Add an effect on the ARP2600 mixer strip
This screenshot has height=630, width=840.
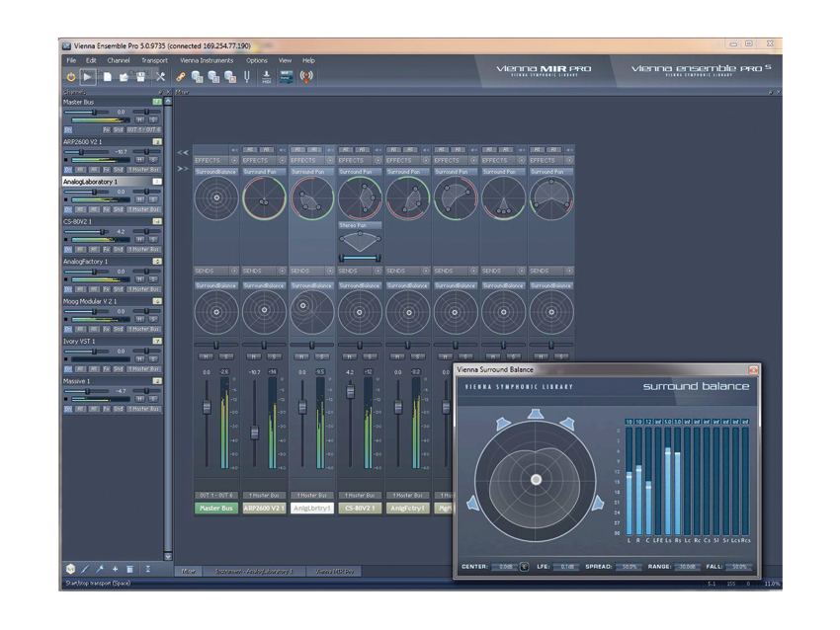pos(282,161)
